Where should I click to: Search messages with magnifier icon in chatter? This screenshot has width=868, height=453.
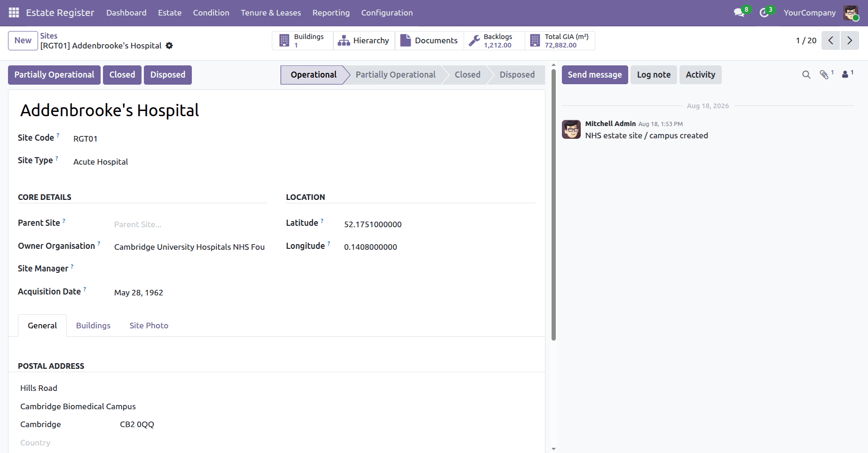pyautogui.click(x=806, y=75)
